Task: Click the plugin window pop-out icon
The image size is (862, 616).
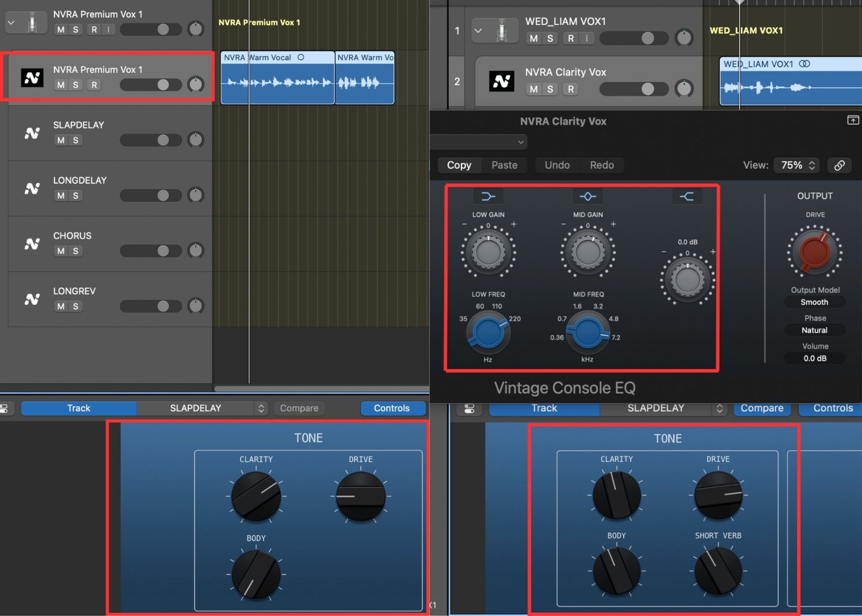Action: (x=853, y=120)
